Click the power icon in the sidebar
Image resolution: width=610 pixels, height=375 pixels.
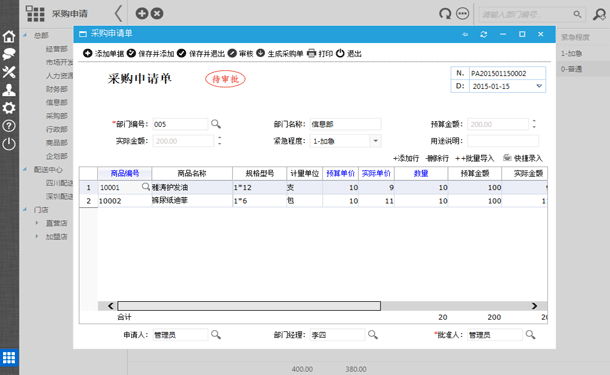pyautogui.click(x=9, y=144)
